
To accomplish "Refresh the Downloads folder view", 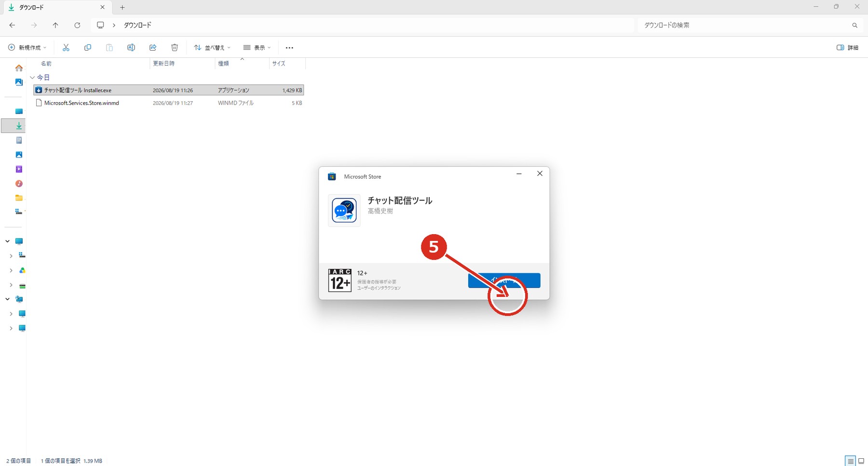I will tap(77, 25).
